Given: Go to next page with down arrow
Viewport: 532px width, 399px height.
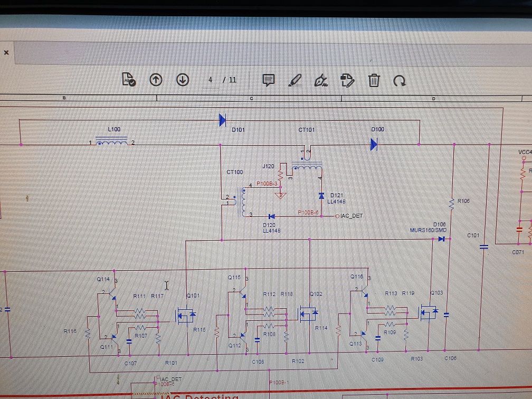Looking at the screenshot, I should pyautogui.click(x=183, y=80).
